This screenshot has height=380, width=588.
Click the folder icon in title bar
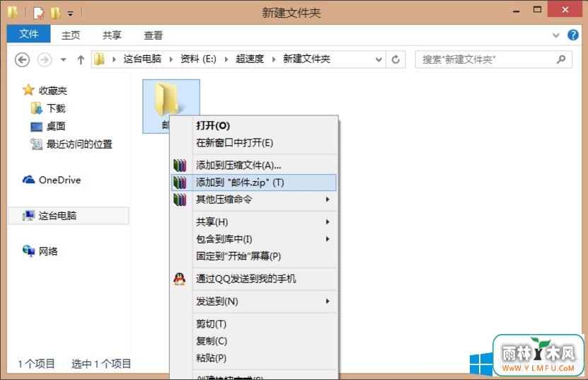click(12, 12)
